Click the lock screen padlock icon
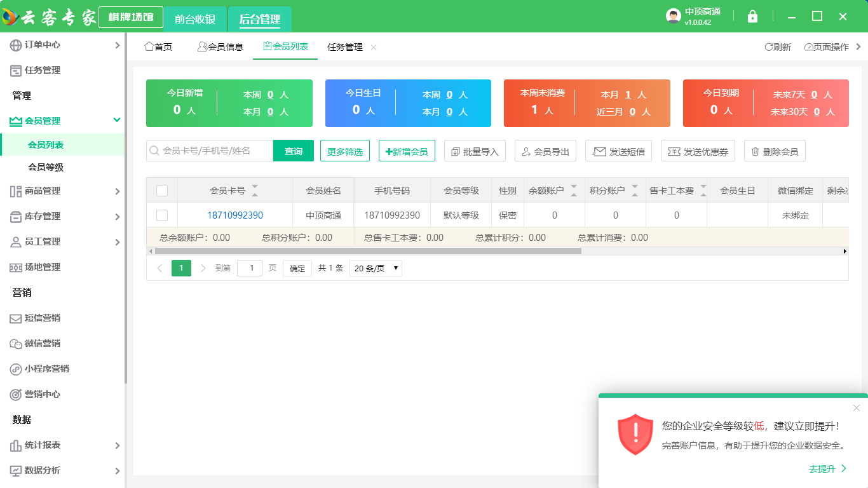This screenshot has width=868, height=488. click(752, 17)
